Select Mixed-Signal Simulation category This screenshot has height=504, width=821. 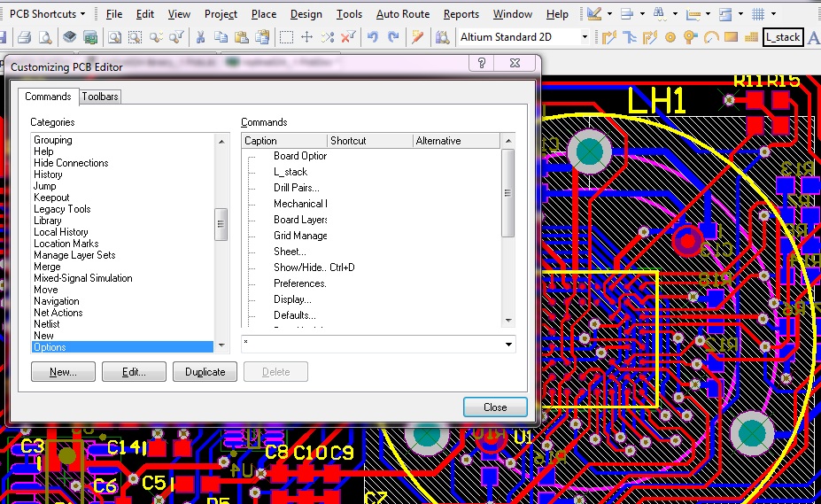tap(122, 277)
